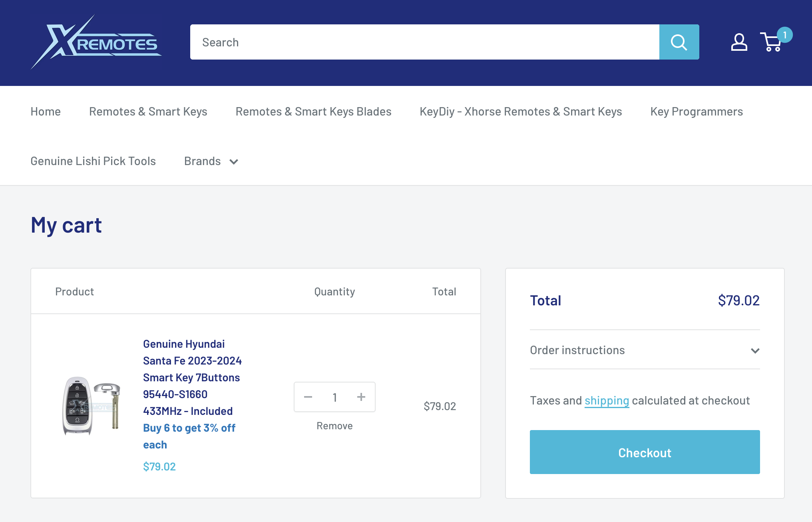Open Genuine Lishi Pick Tools menu

(x=93, y=161)
